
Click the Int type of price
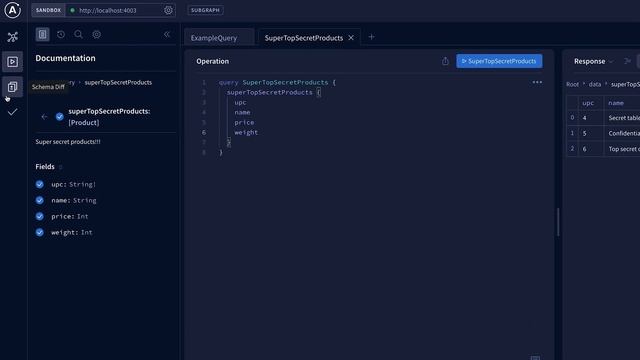click(x=82, y=216)
